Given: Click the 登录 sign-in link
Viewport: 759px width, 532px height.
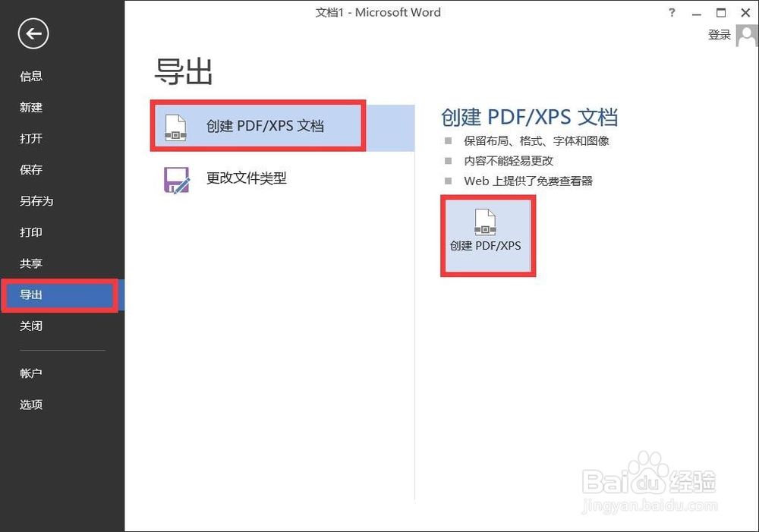Looking at the screenshot, I should point(720,35).
